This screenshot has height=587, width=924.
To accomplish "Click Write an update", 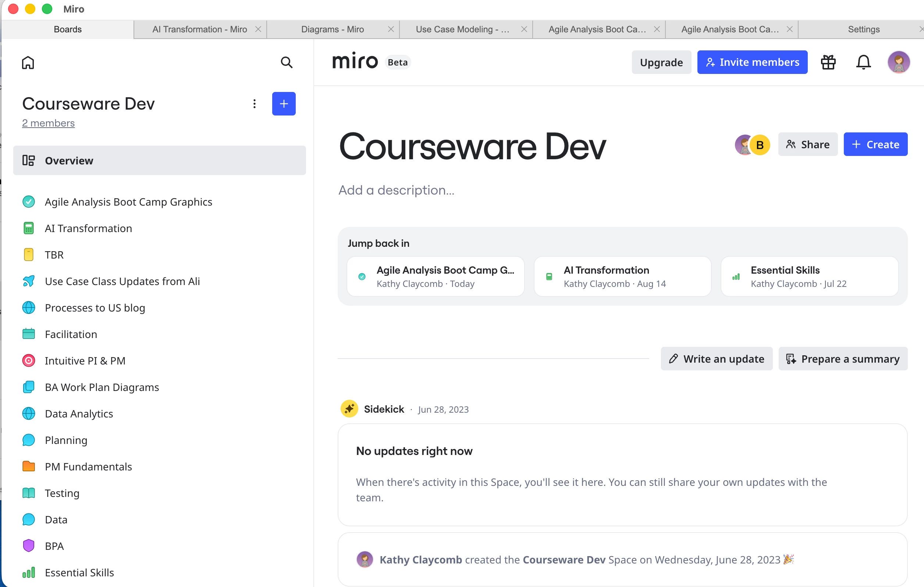I will [717, 359].
